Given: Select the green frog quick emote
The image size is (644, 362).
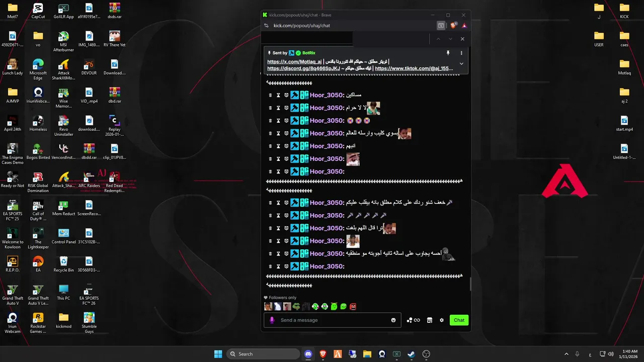Looking at the screenshot, I should tap(296, 306).
